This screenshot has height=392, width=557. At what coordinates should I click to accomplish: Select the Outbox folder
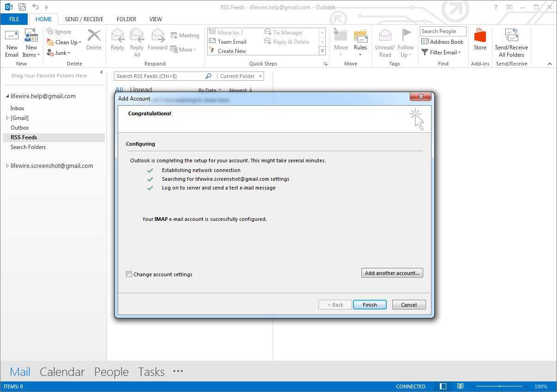20,128
